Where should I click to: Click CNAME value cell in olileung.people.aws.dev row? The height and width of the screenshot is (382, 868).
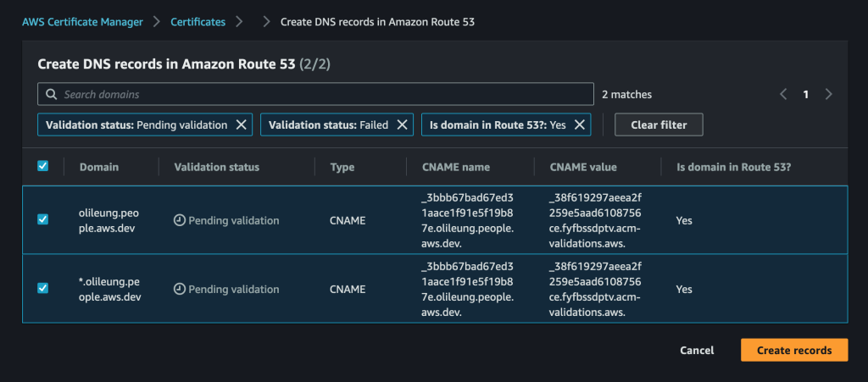point(595,220)
